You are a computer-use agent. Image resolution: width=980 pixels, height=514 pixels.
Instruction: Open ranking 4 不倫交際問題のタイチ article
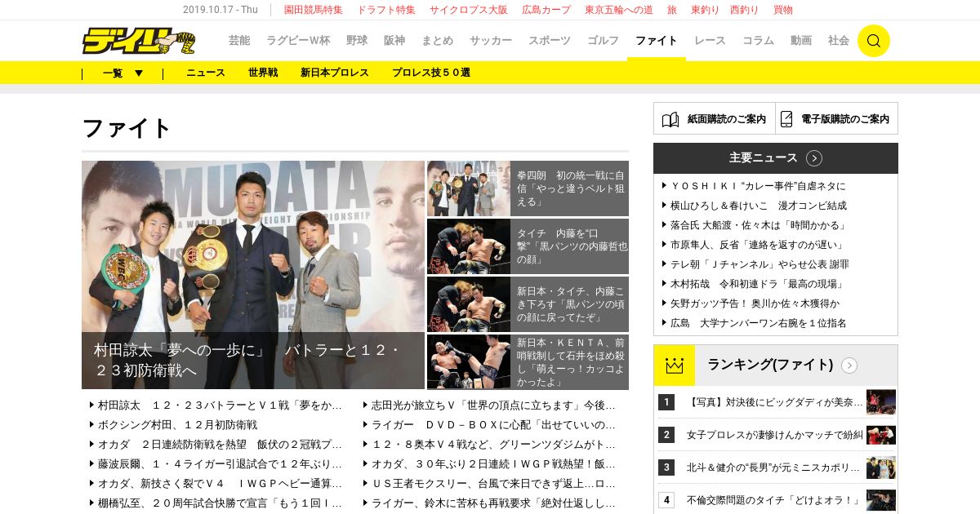click(x=775, y=500)
